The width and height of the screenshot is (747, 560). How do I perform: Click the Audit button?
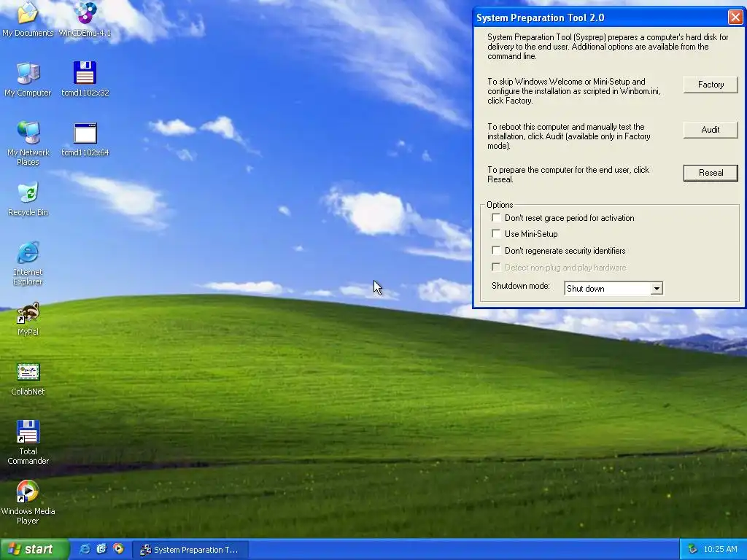711,130
